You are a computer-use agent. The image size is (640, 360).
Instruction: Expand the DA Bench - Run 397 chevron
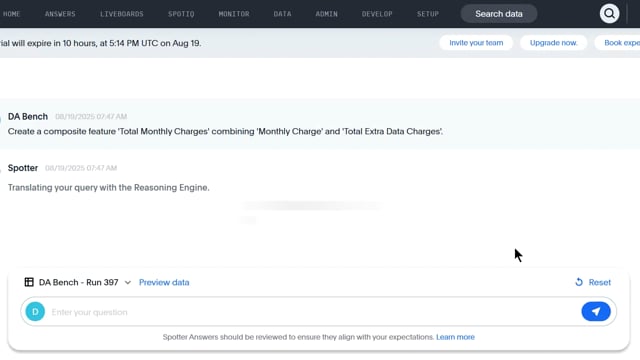pos(127,282)
